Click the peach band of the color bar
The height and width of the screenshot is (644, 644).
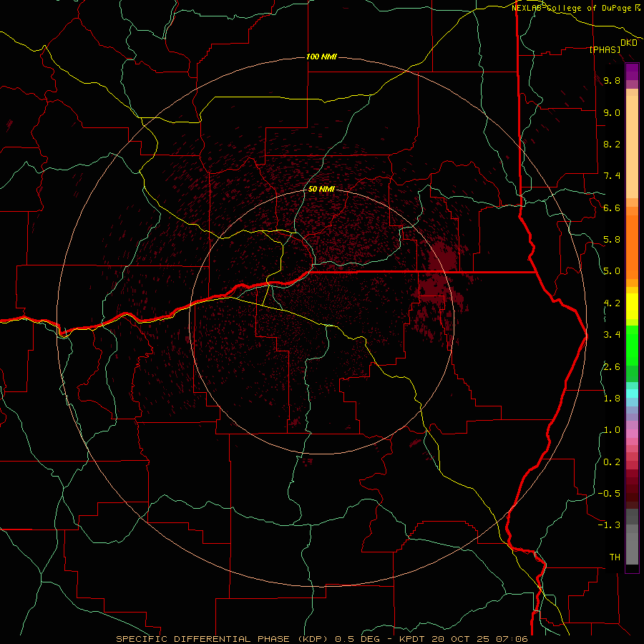pyautogui.click(x=632, y=147)
